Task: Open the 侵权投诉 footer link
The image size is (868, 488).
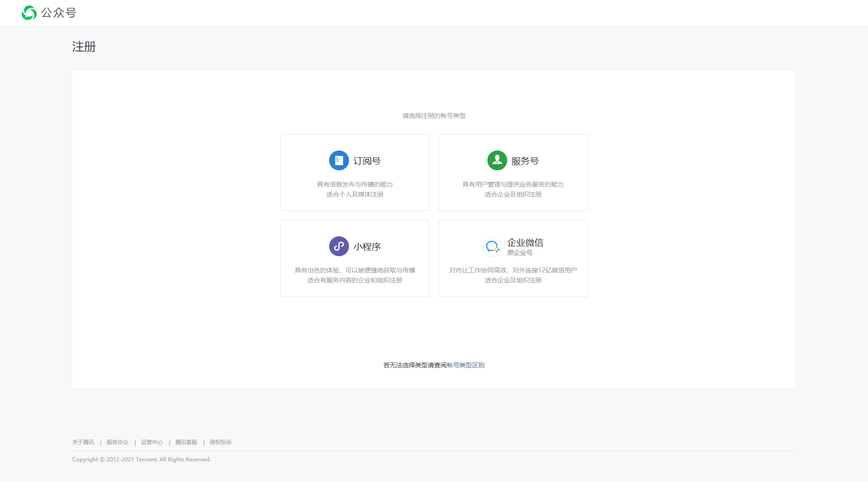Action: click(x=221, y=442)
